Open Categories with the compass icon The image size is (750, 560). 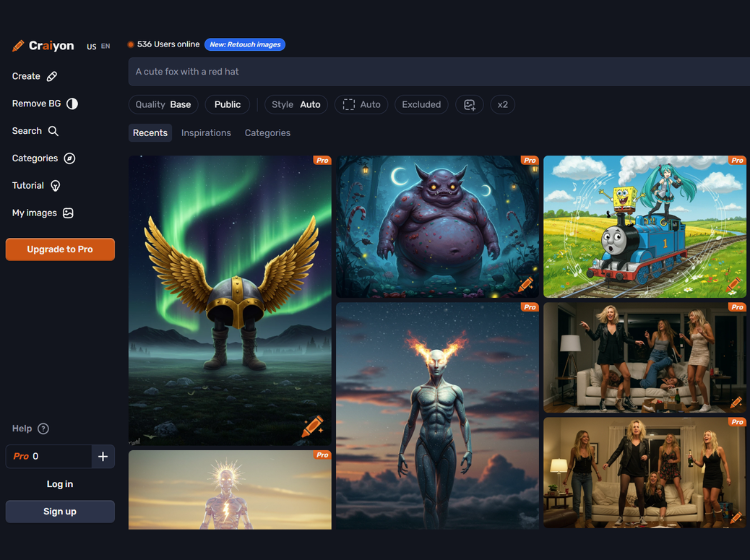(x=44, y=158)
